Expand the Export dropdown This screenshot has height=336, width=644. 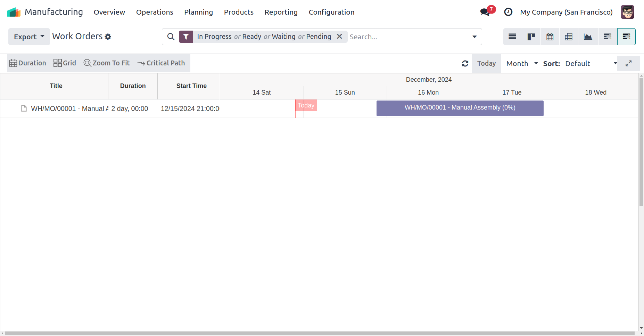29,37
